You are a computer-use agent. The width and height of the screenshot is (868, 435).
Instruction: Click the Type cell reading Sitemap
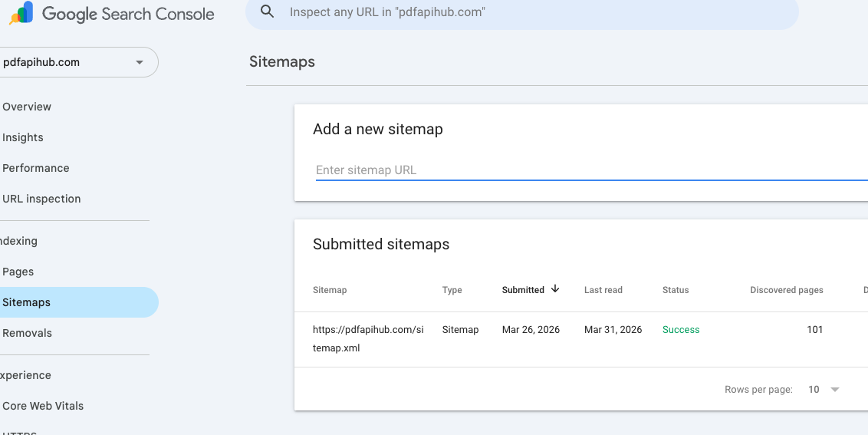[x=461, y=330]
